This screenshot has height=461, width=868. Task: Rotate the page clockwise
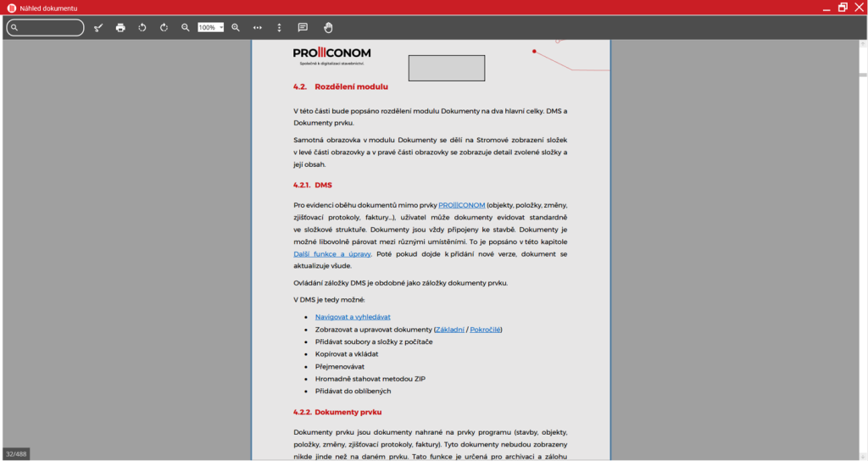coord(164,27)
